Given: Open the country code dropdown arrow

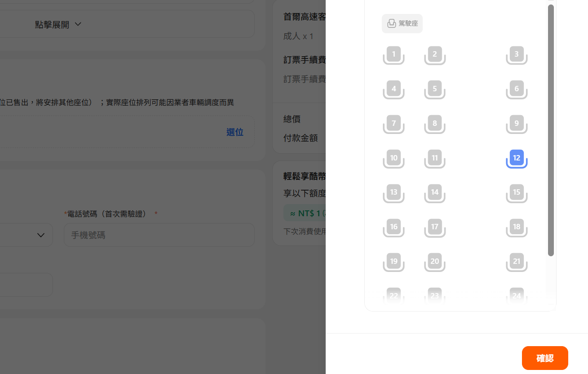Looking at the screenshot, I should (x=41, y=235).
